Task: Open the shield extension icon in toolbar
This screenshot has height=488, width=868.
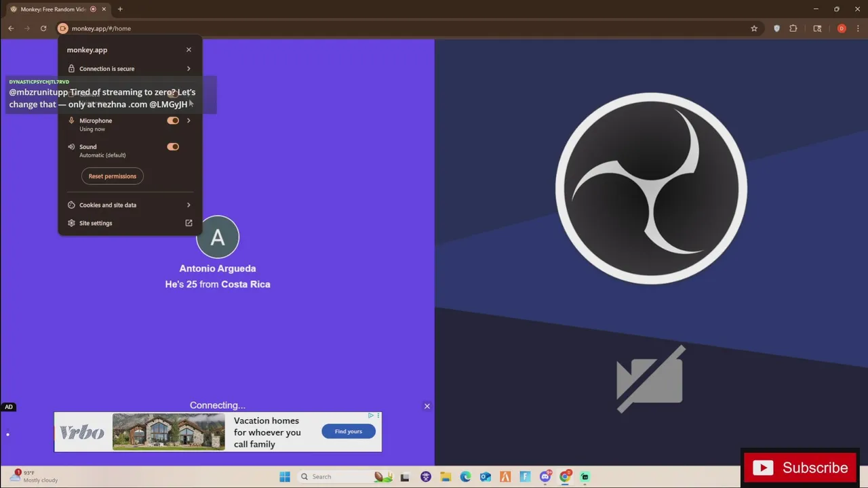Action: [x=776, y=28]
